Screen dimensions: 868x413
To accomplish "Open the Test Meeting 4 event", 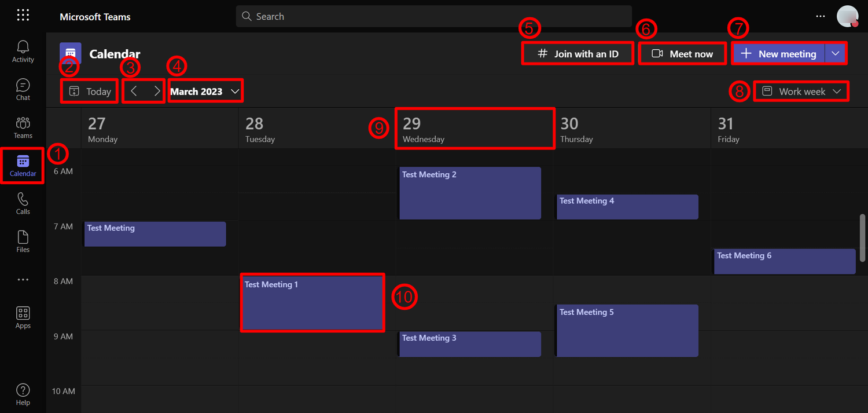I will pyautogui.click(x=627, y=207).
